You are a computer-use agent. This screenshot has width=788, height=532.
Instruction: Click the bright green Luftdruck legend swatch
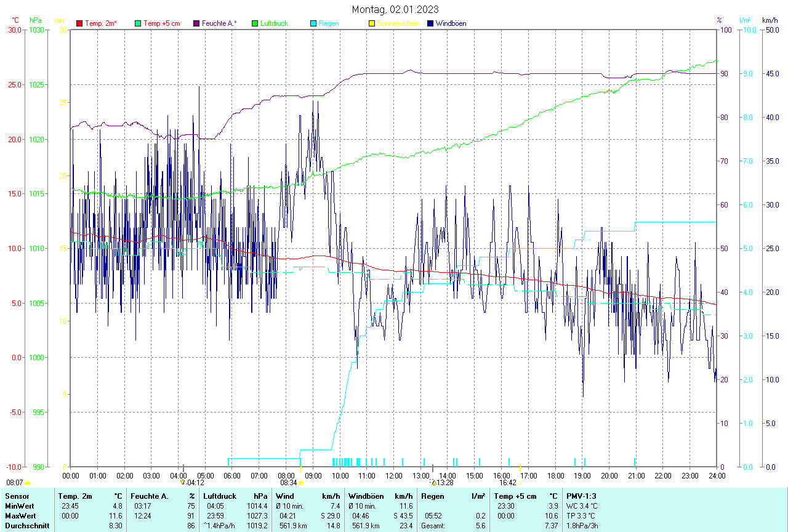coord(255,24)
